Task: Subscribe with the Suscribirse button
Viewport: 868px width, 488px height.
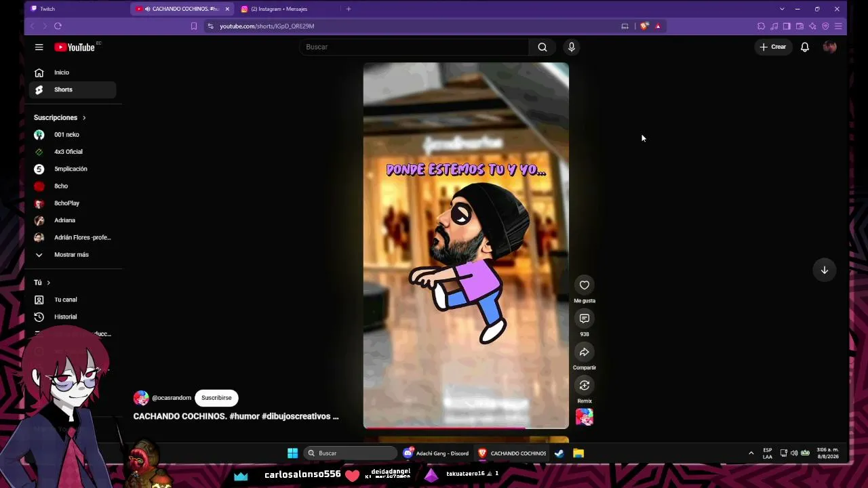Action: [x=216, y=398]
